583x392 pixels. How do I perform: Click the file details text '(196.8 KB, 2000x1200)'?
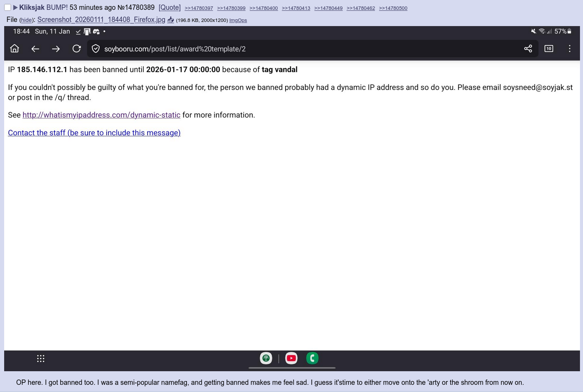[x=202, y=20]
